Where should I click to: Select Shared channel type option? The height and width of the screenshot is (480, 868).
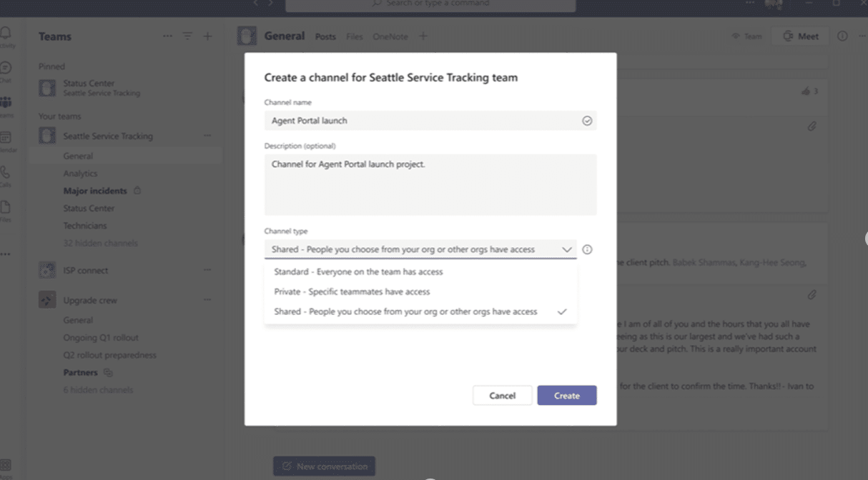pos(420,311)
